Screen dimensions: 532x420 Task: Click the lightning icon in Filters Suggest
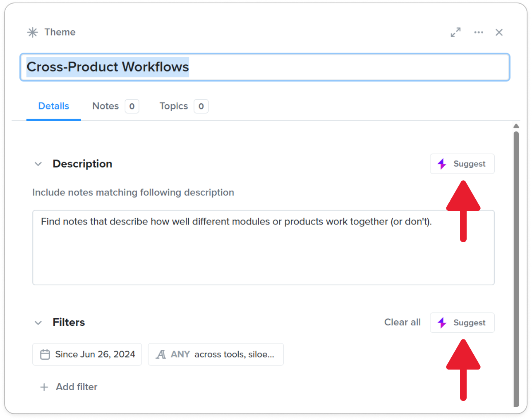(x=442, y=323)
